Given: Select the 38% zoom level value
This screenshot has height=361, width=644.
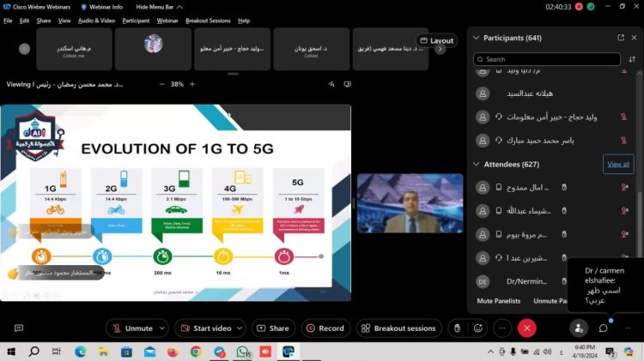Looking at the screenshot, I should [x=177, y=84].
